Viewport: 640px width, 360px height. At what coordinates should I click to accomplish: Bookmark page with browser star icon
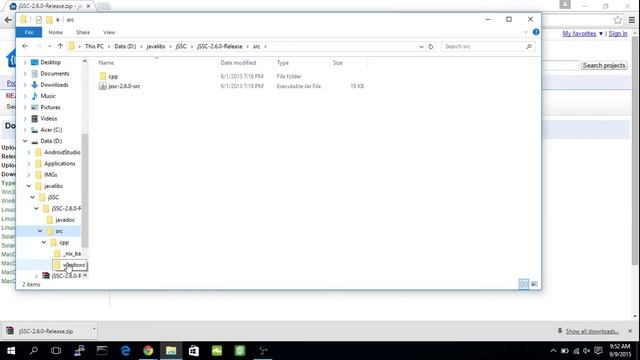tap(618, 20)
